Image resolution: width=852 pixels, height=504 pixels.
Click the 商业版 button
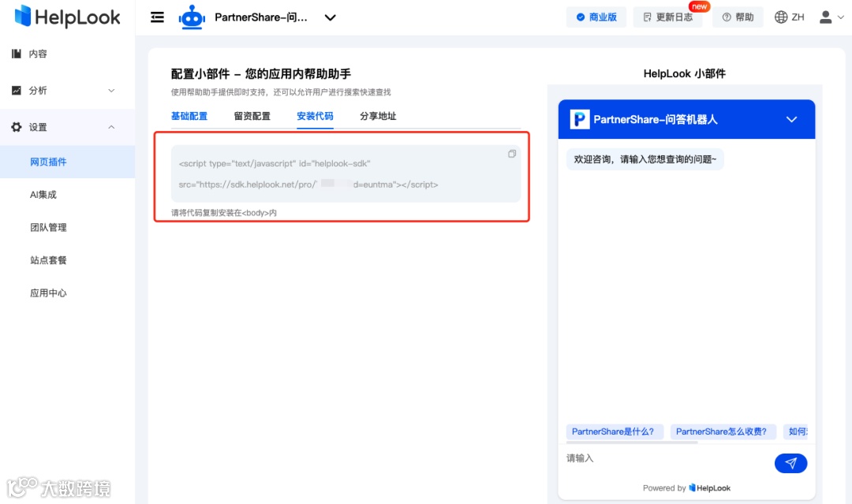pos(596,16)
